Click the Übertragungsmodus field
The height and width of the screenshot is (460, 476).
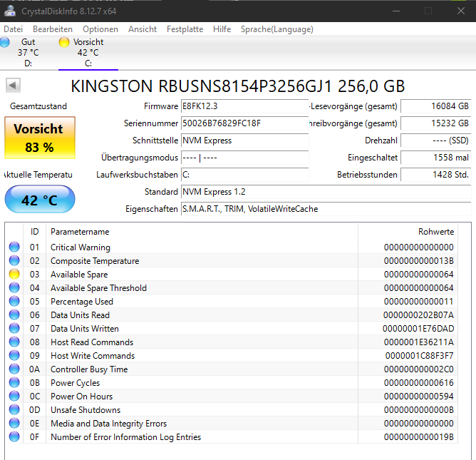244,158
